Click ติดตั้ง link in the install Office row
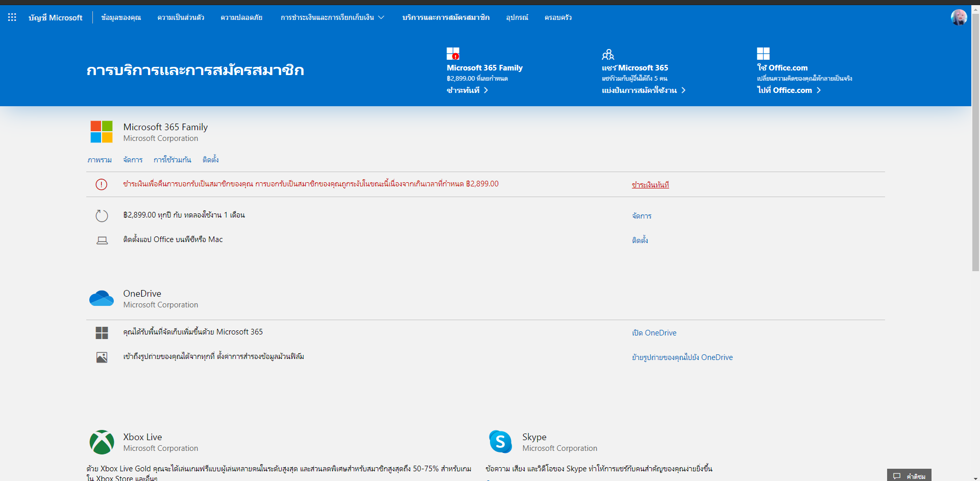The height and width of the screenshot is (481, 980). point(640,240)
